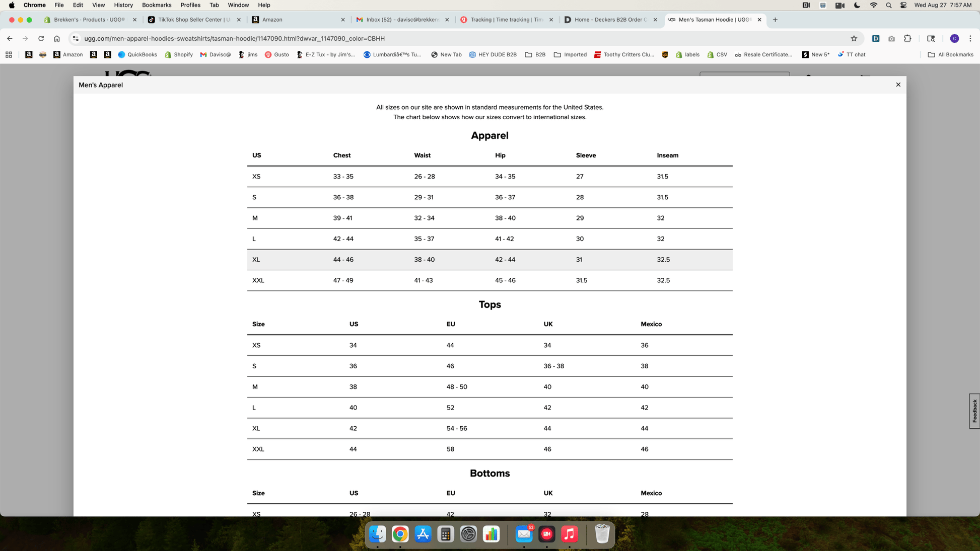Reload the page
980x551 pixels.
point(41,38)
